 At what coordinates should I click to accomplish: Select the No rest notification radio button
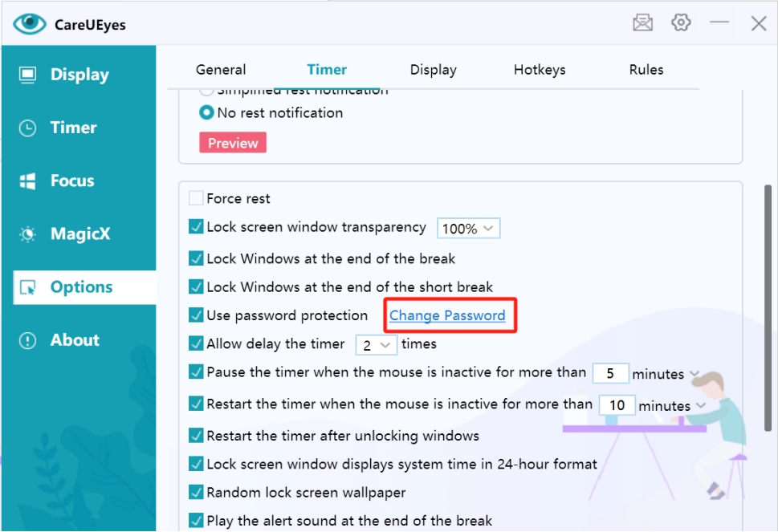tap(206, 113)
